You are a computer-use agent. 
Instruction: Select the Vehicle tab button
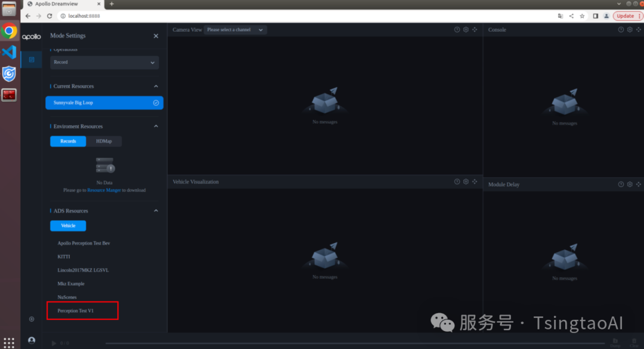[68, 226]
